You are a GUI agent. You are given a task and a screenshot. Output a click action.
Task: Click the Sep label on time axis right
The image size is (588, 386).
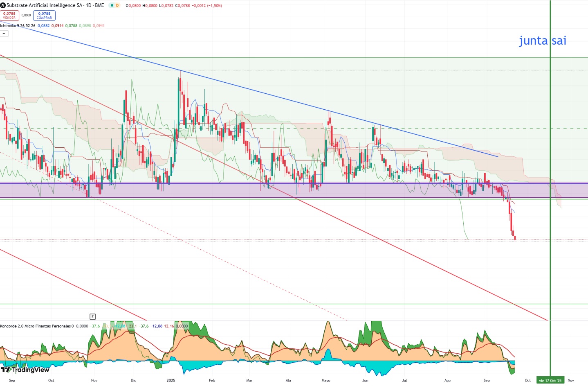(x=487, y=380)
